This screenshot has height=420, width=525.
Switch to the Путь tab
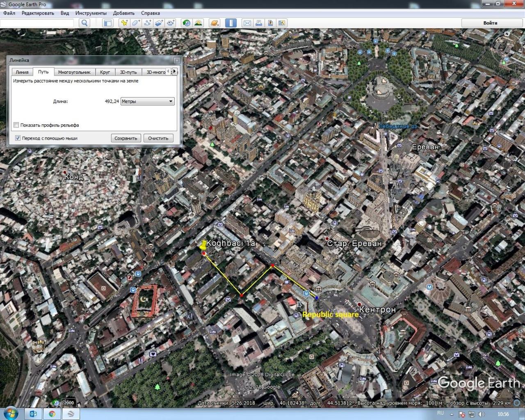pyautogui.click(x=43, y=72)
